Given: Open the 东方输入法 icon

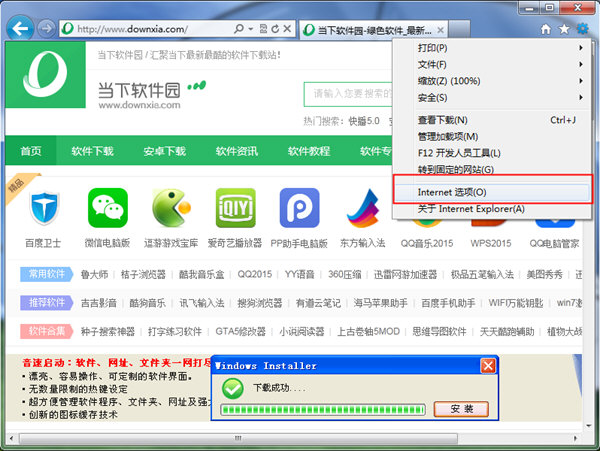Looking at the screenshot, I should coord(363,208).
